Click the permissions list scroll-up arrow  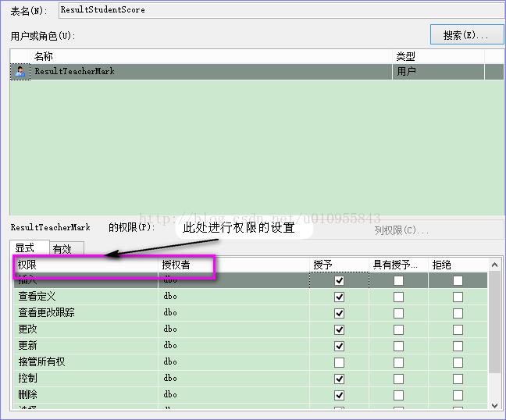tap(494, 265)
